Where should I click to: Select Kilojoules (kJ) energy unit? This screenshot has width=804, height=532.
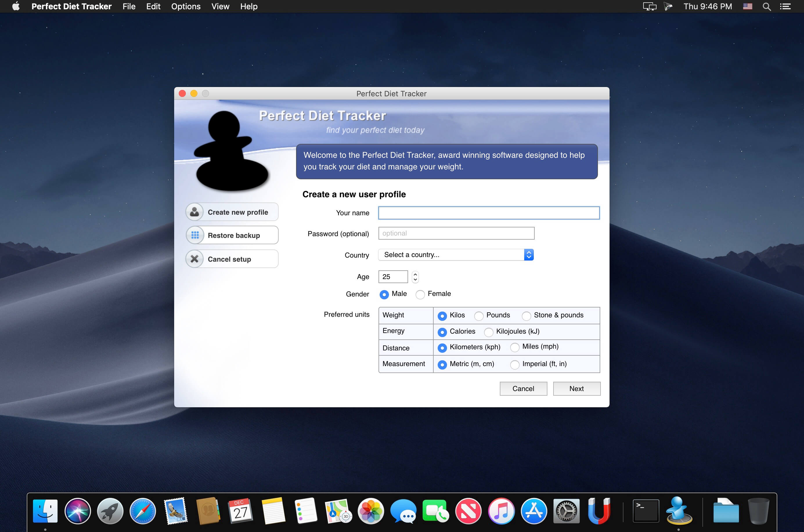488,332
